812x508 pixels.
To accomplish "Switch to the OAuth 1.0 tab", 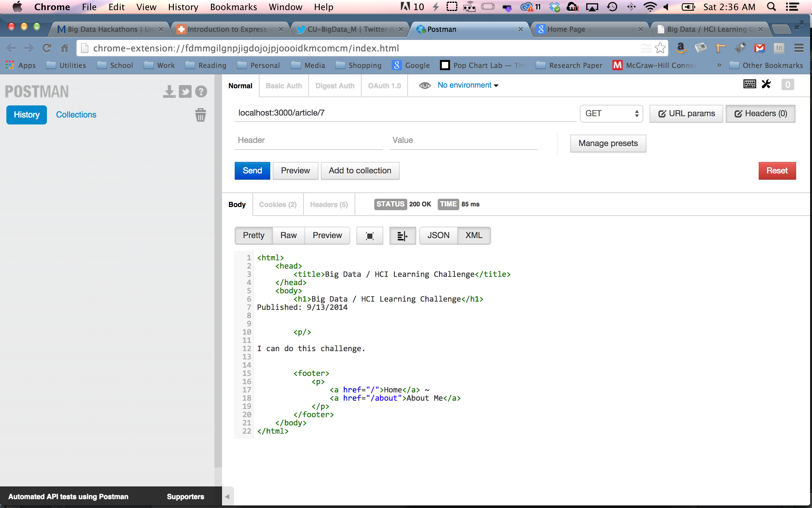I will tap(384, 86).
